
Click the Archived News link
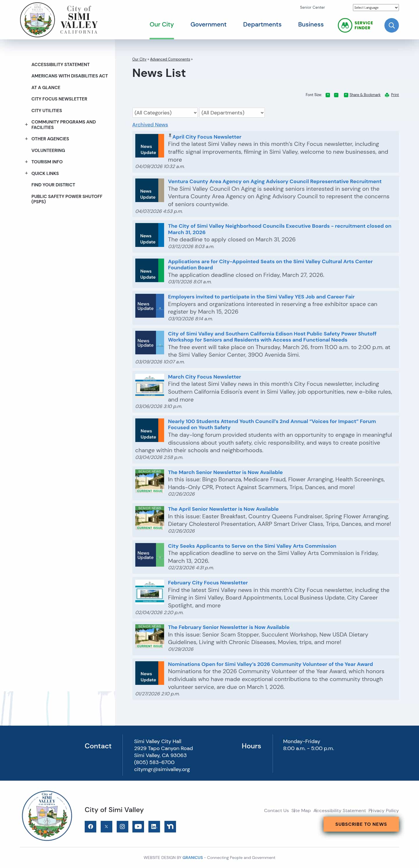[x=150, y=125]
